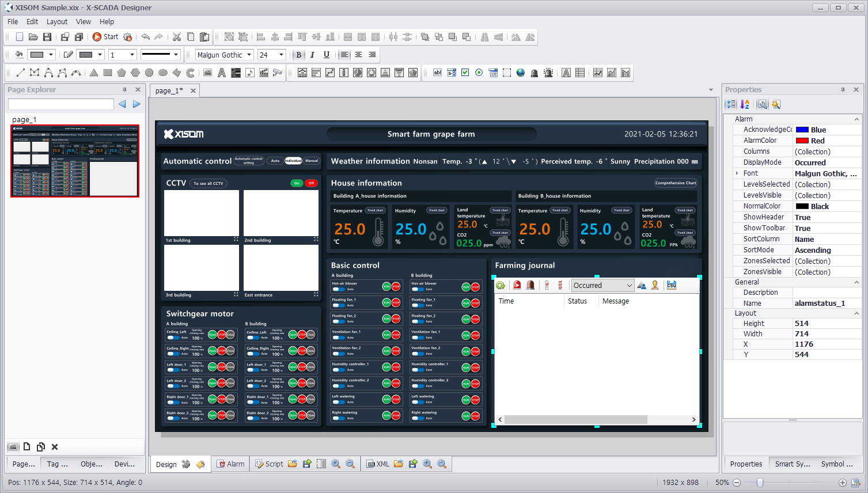Viewport: 868px width, 493px height.
Task: Open the Edit menu
Action: [x=32, y=21]
